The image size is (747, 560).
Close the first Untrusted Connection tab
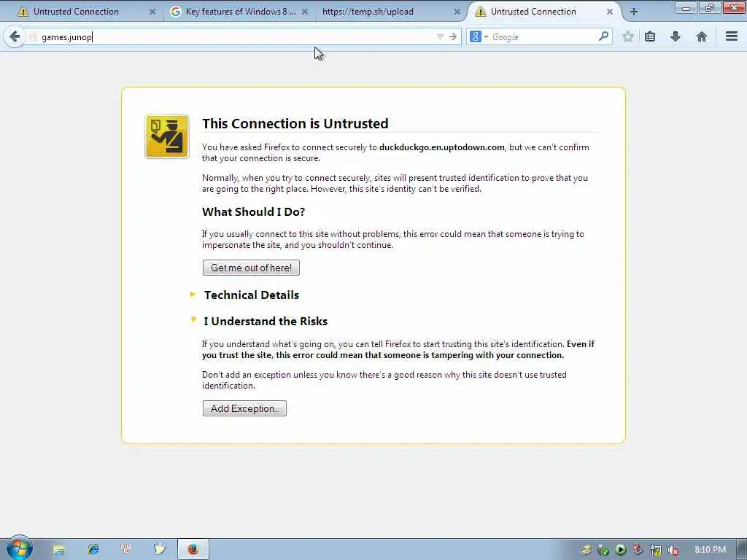tap(152, 12)
